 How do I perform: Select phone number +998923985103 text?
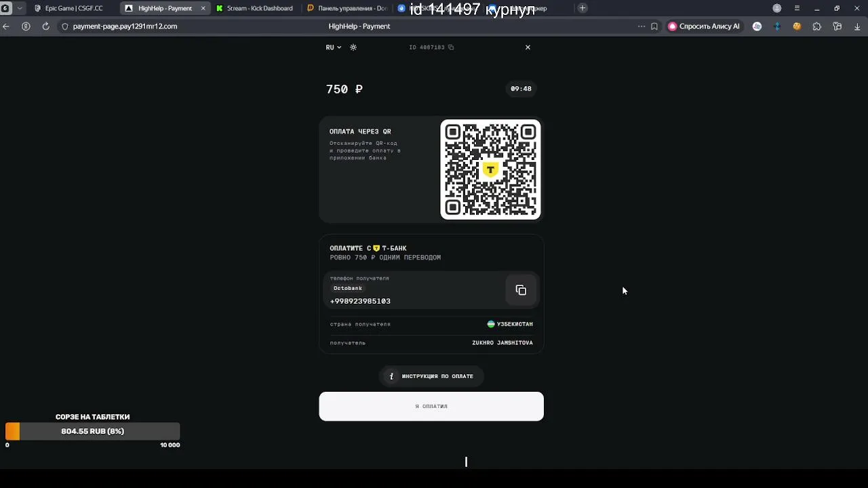click(360, 301)
